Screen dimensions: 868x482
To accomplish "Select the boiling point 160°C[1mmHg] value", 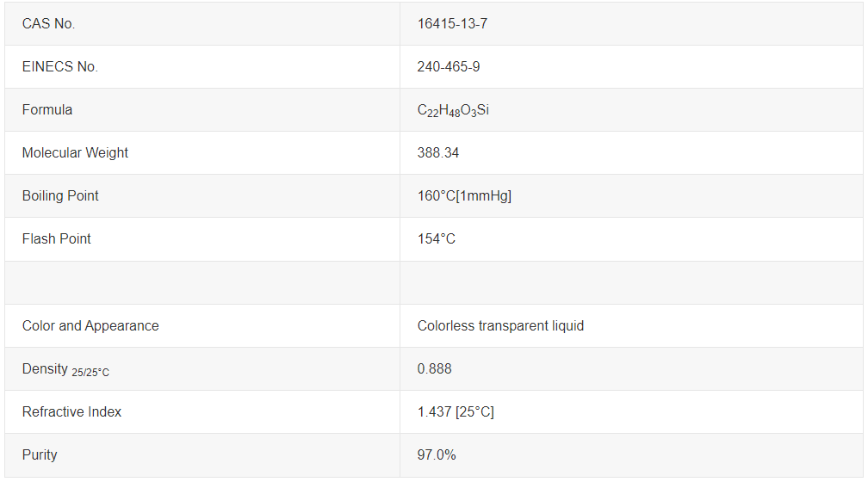I will click(x=464, y=196).
